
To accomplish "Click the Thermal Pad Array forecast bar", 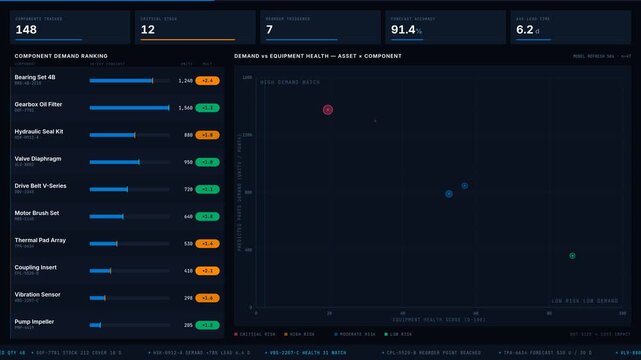I will pyautogui.click(x=129, y=244).
